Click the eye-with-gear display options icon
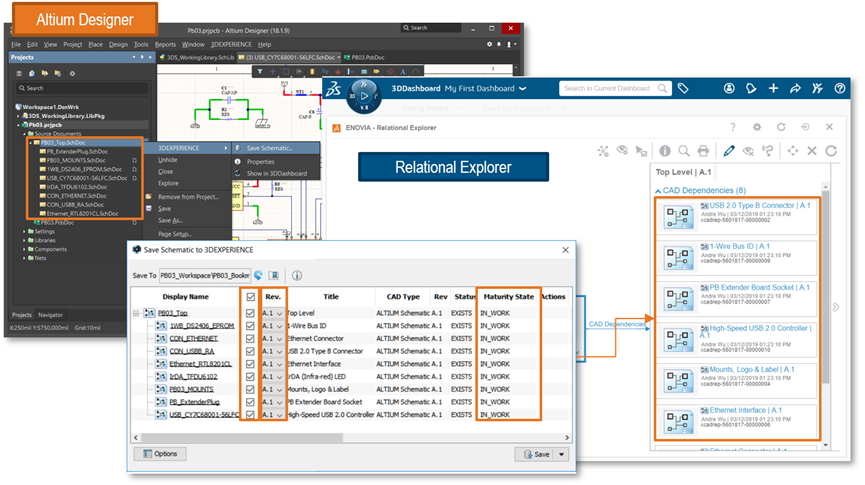Screen dimensions: 865x485 coord(622,150)
